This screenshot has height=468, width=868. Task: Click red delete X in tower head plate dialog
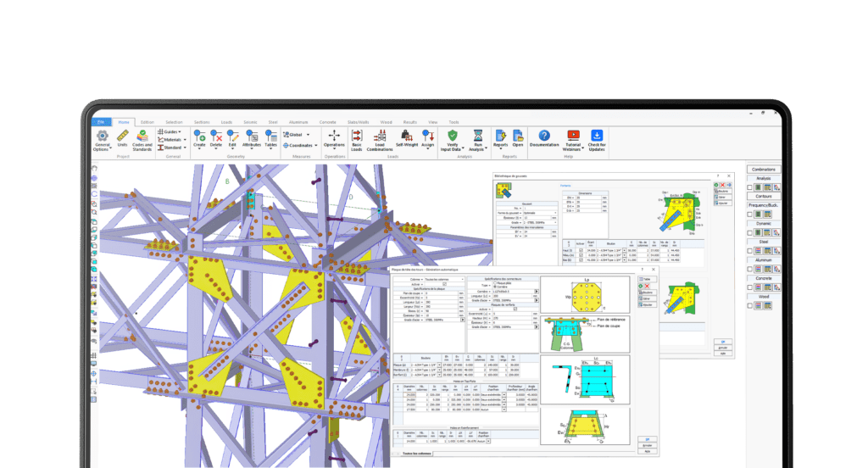647,286
